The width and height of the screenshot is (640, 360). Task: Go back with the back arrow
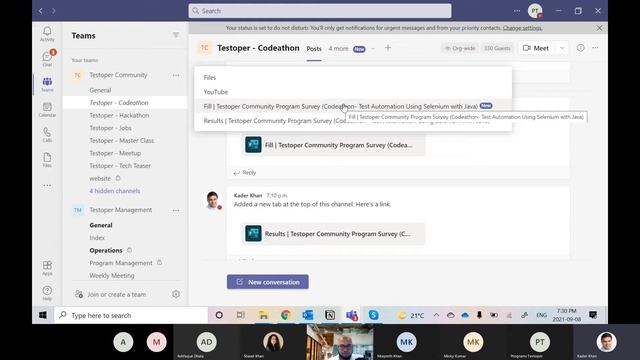point(40,11)
